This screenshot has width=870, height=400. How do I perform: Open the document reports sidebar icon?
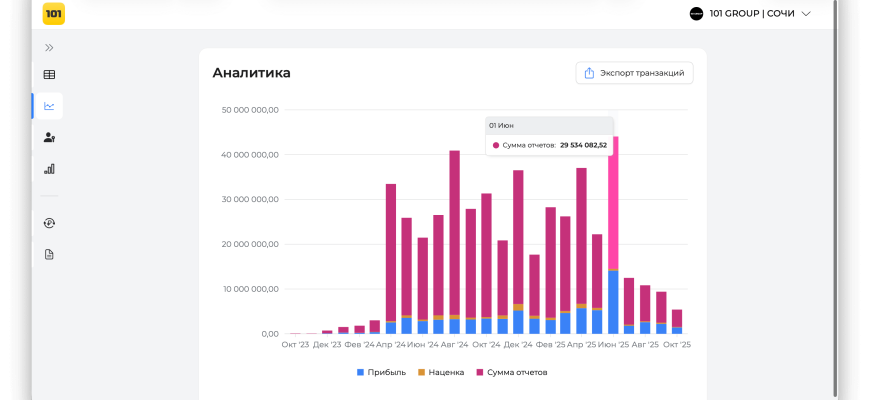tap(49, 254)
